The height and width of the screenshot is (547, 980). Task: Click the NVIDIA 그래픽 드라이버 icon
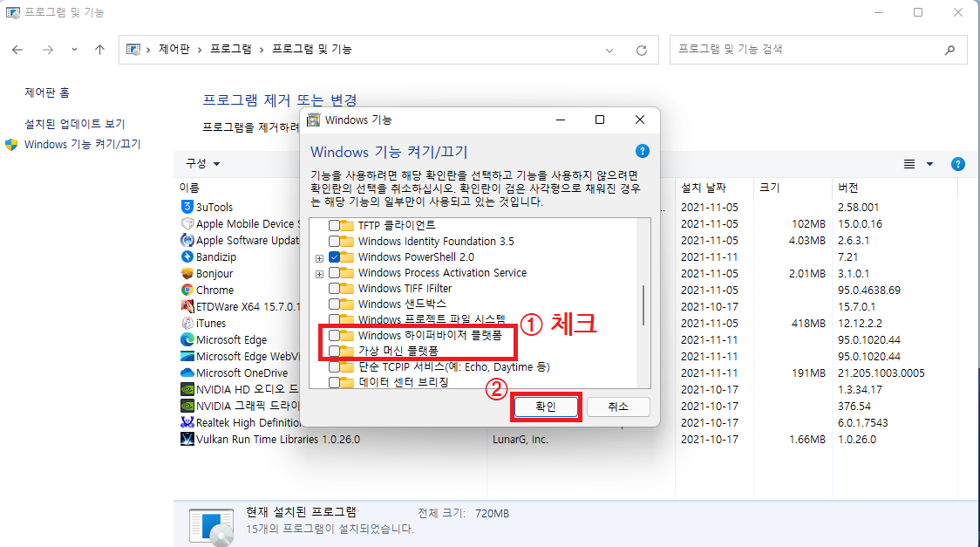[x=187, y=406]
